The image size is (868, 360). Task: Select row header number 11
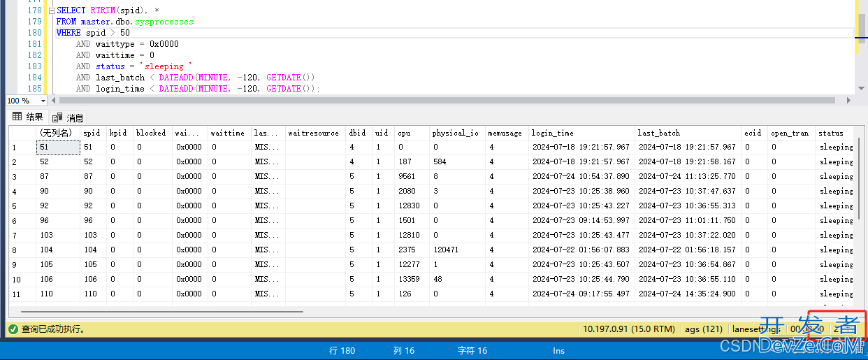click(x=22, y=294)
